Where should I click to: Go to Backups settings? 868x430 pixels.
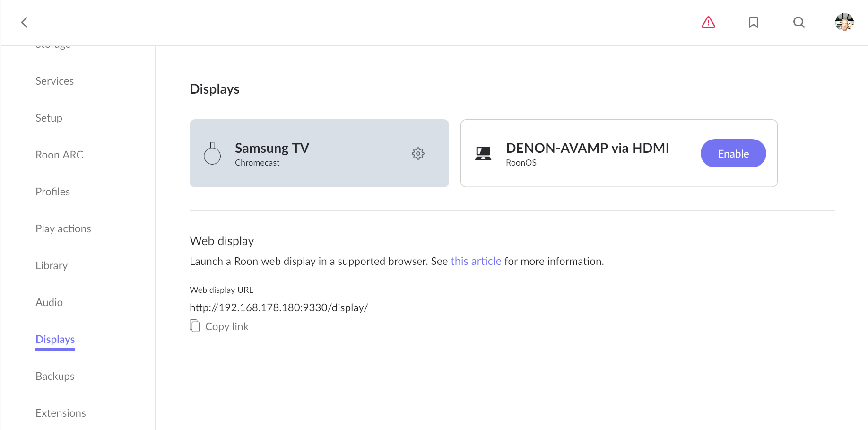pos(55,376)
